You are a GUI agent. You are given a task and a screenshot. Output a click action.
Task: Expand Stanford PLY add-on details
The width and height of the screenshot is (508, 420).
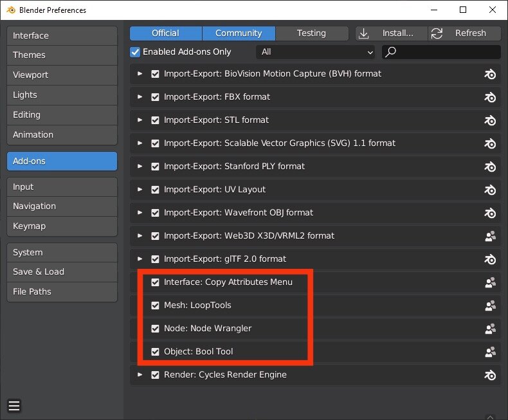(x=140, y=166)
